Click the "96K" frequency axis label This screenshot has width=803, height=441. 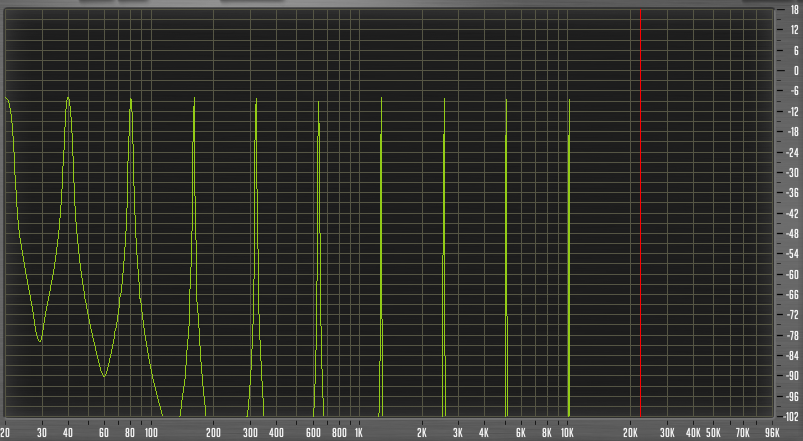click(772, 433)
